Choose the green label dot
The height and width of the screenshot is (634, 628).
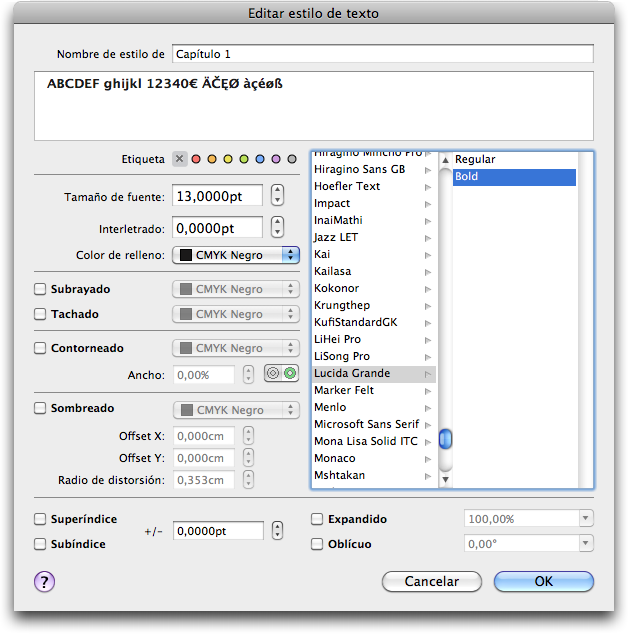(244, 159)
